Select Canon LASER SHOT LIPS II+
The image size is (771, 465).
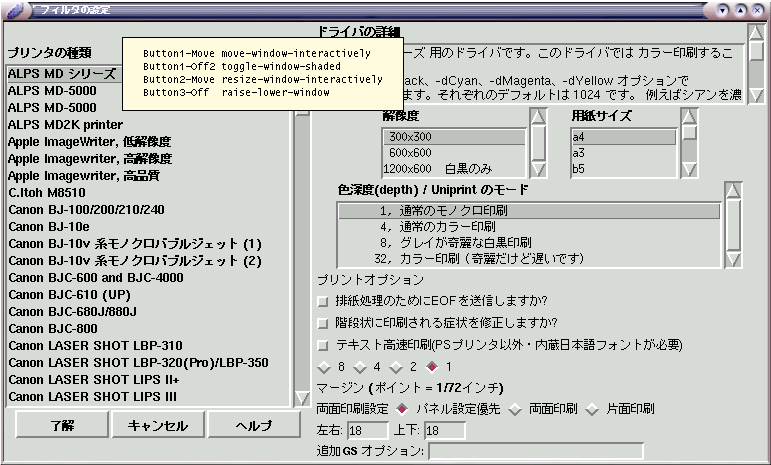point(148,379)
